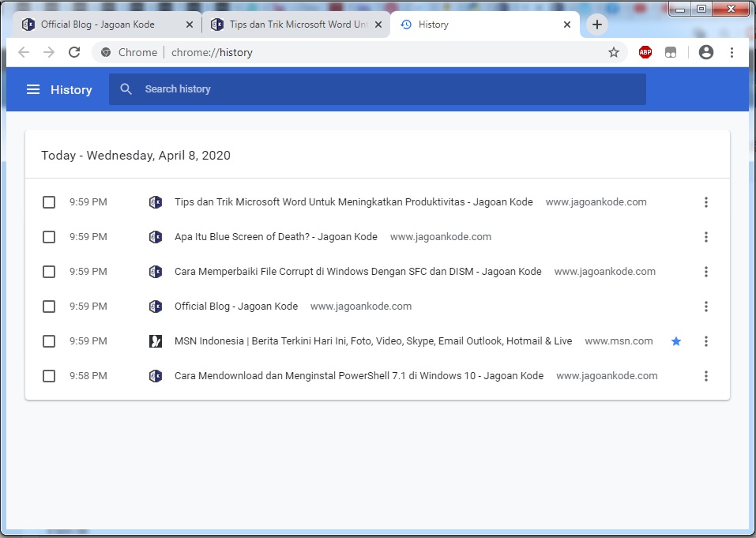Click favicon of Tips dan Trik Microsoft Word entry
This screenshot has height=538, width=756.
(156, 202)
